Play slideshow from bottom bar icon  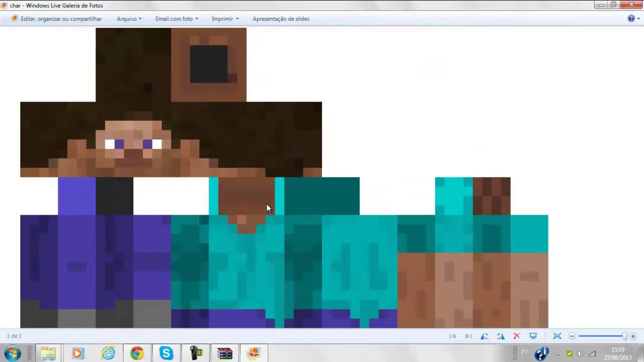click(533, 336)
